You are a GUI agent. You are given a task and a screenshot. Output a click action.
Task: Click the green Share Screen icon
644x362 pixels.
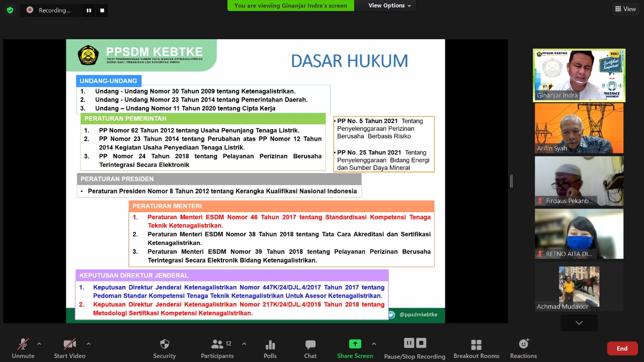[355, 344]
